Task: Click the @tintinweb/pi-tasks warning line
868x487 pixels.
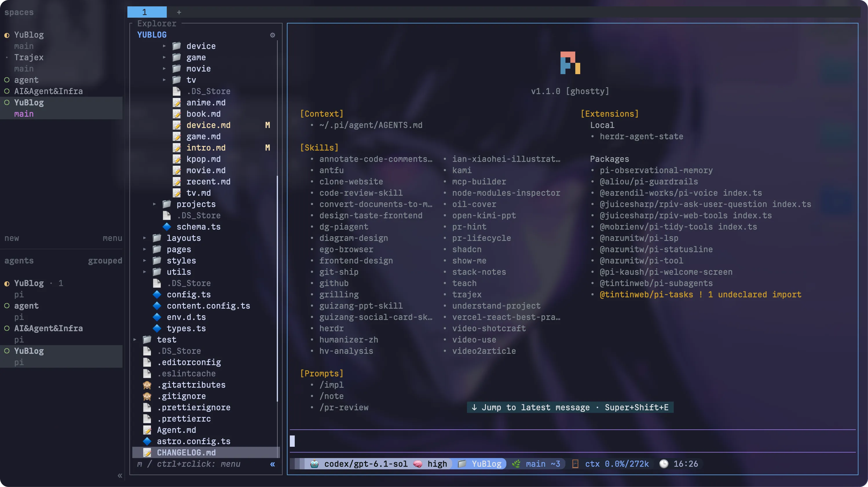Action: [x=700, y=294]
